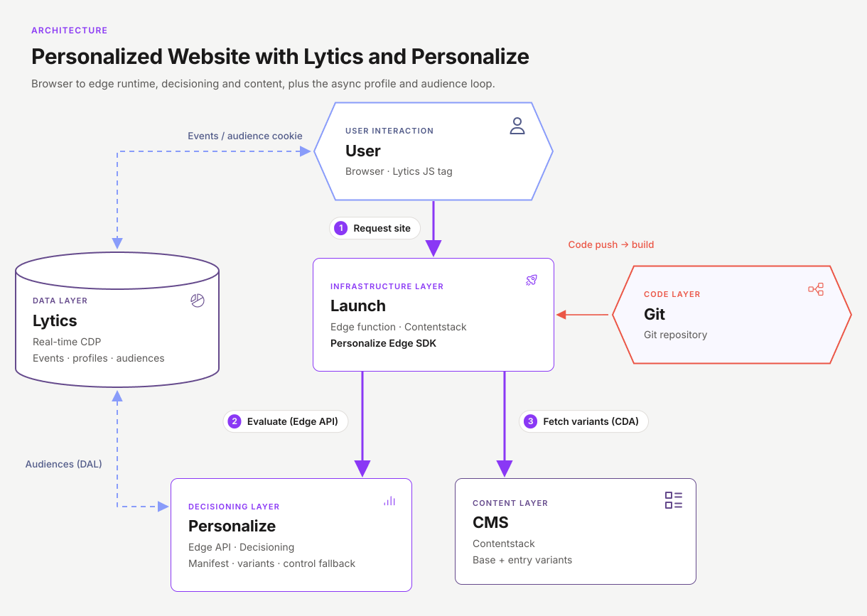Click the 'Launch' node title
867x616 pixels.
[358, 306]
